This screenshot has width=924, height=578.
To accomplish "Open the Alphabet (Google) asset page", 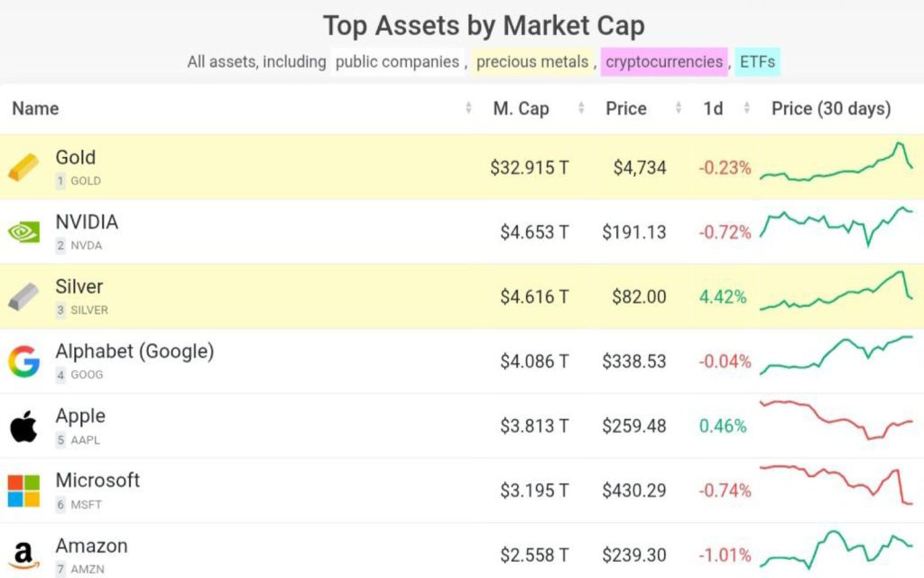I will click(134, 351).
